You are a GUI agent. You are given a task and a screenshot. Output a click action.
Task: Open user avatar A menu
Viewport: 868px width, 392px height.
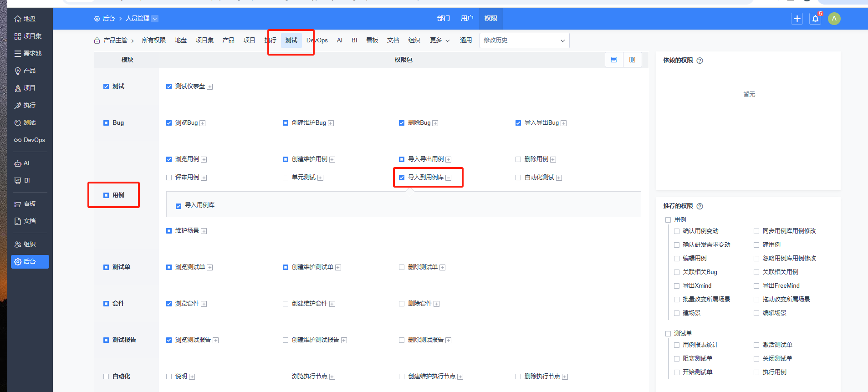834,19
